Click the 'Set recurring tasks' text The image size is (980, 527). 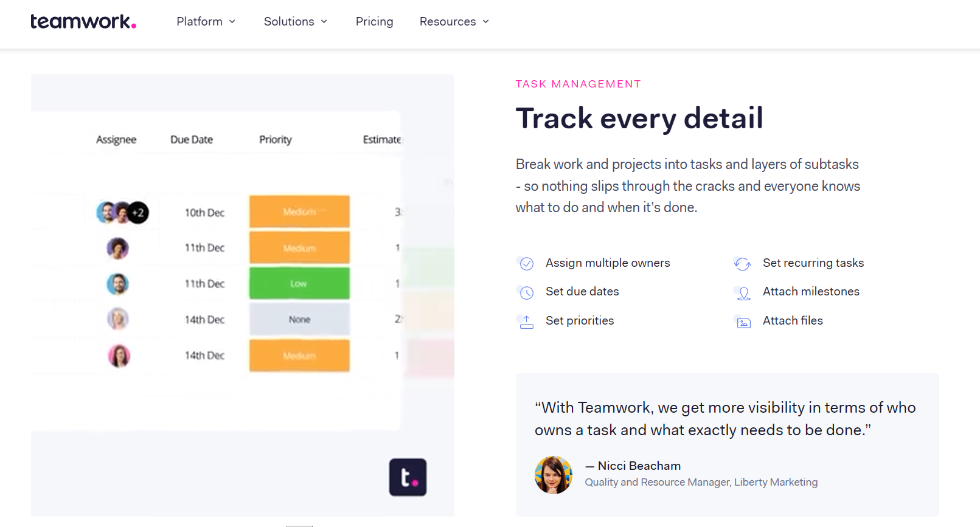(813, 263)
